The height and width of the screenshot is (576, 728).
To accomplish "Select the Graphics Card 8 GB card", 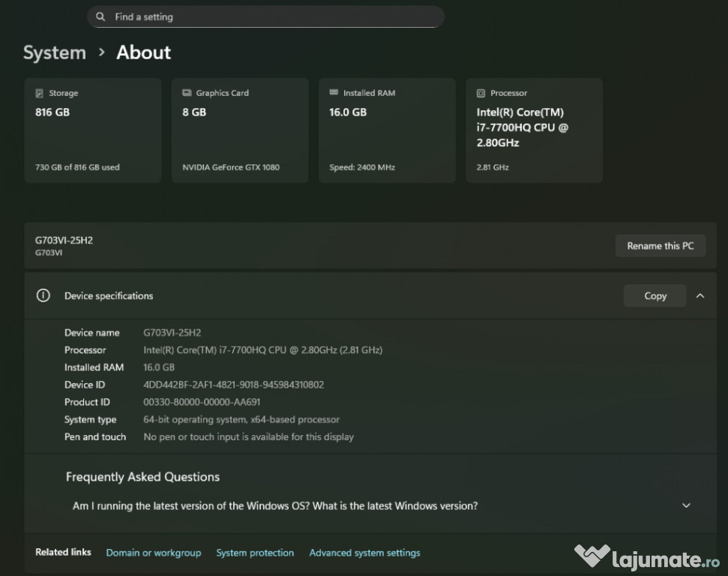I will [240, 131].
